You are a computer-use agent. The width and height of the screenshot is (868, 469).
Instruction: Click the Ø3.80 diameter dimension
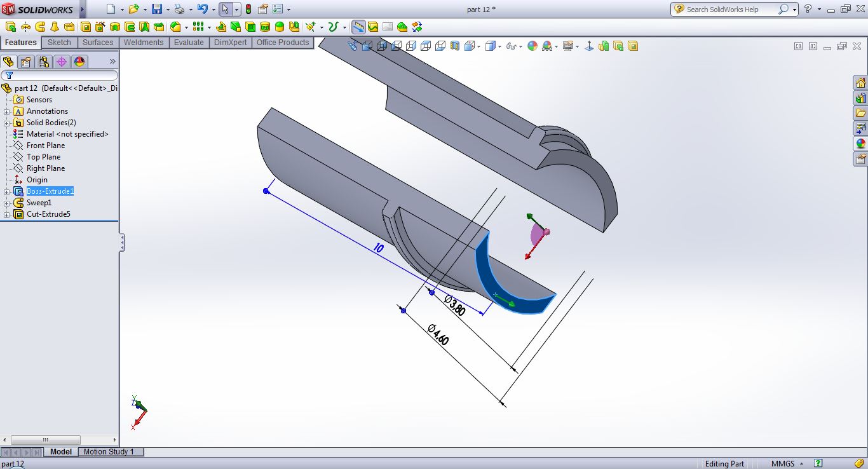(455, 306)
